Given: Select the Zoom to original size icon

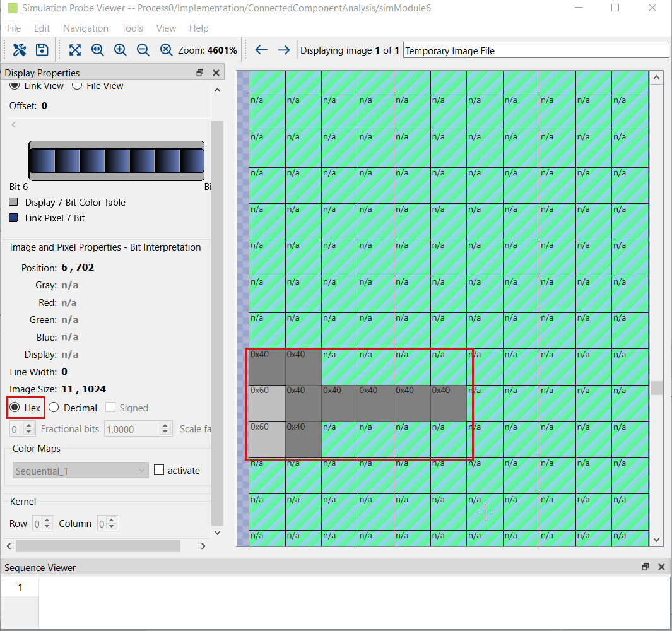Looking at the screenshot, I should click(x=98, y=49).
